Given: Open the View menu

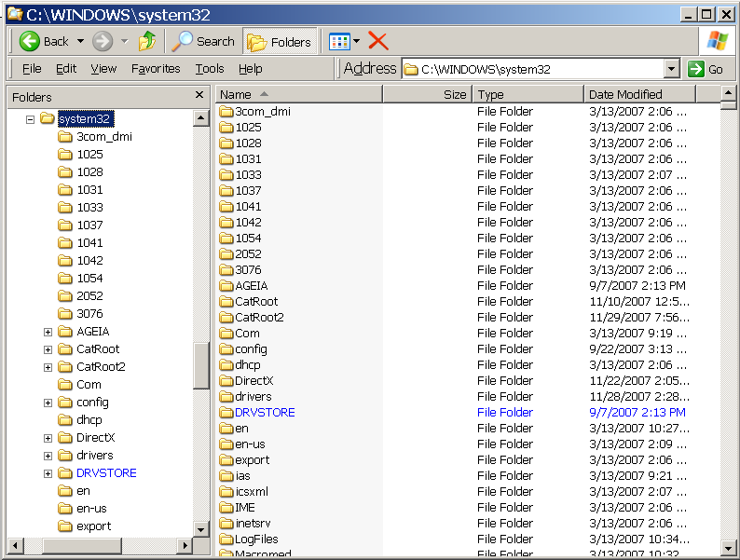Looking at the screenshot, I should tap(103, 69).
